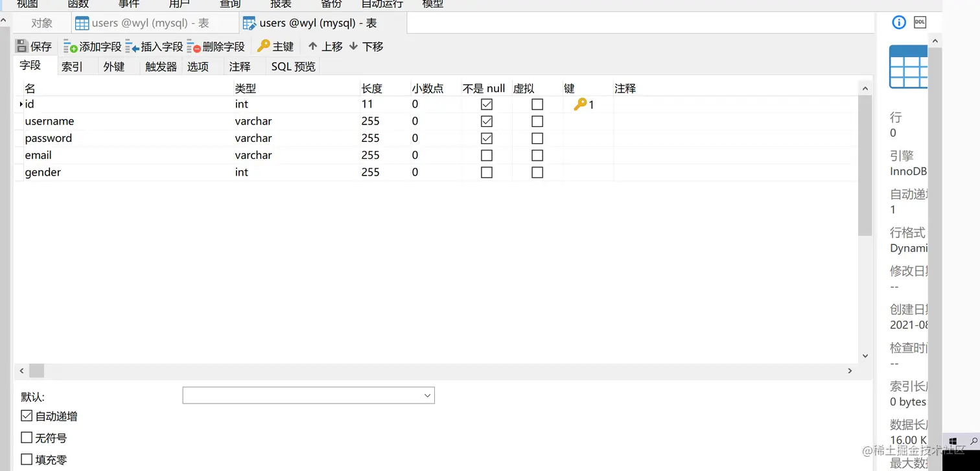Click the 小数点 column header
Viewport: 980px width, 471px height.
[x=436, y=88]
